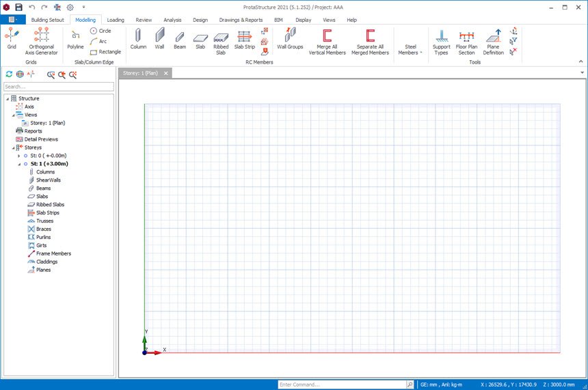Click Merge All Vertical Members
Viewport: 588px width, 390px height.
point(327,42)
